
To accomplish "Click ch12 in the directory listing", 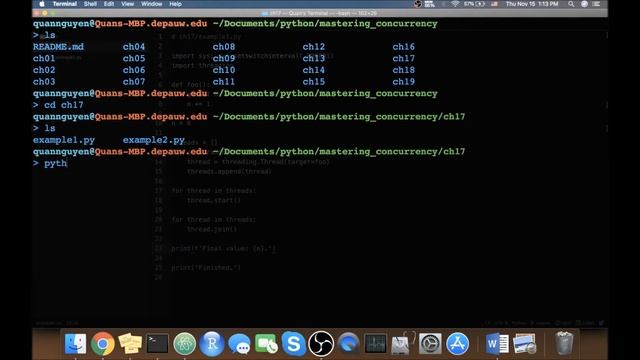I will click(x=314, y=47).
